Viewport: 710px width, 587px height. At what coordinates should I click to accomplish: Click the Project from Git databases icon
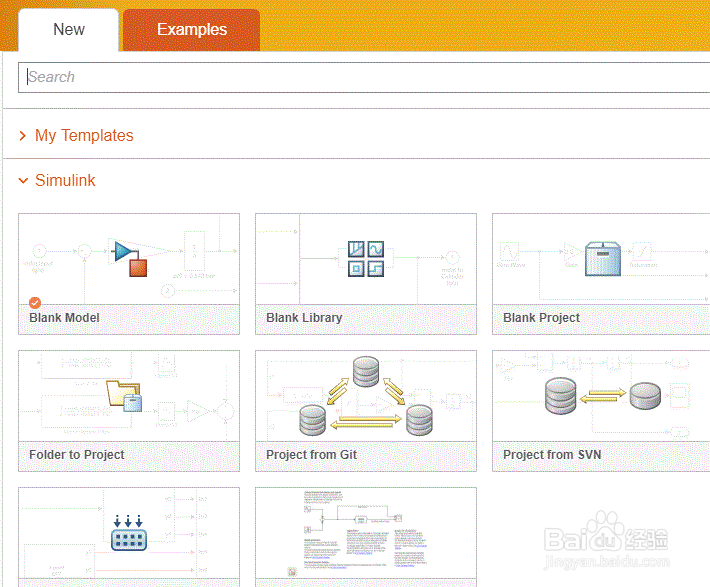pos(366,396)
